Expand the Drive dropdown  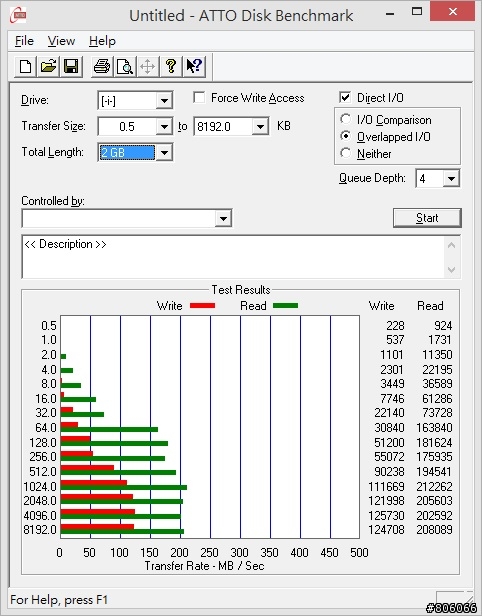pos(164,101)
